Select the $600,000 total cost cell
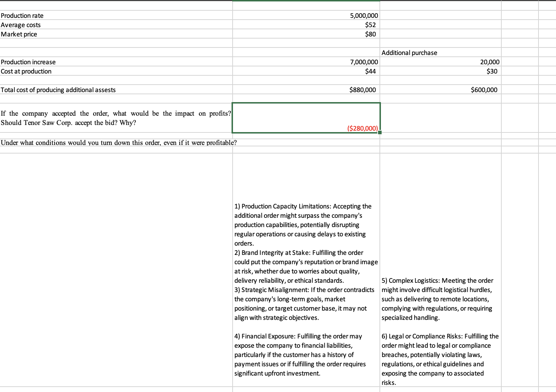The width and height of the screenshot is (556, 392). pyautogui.click(x=441, y=90)
